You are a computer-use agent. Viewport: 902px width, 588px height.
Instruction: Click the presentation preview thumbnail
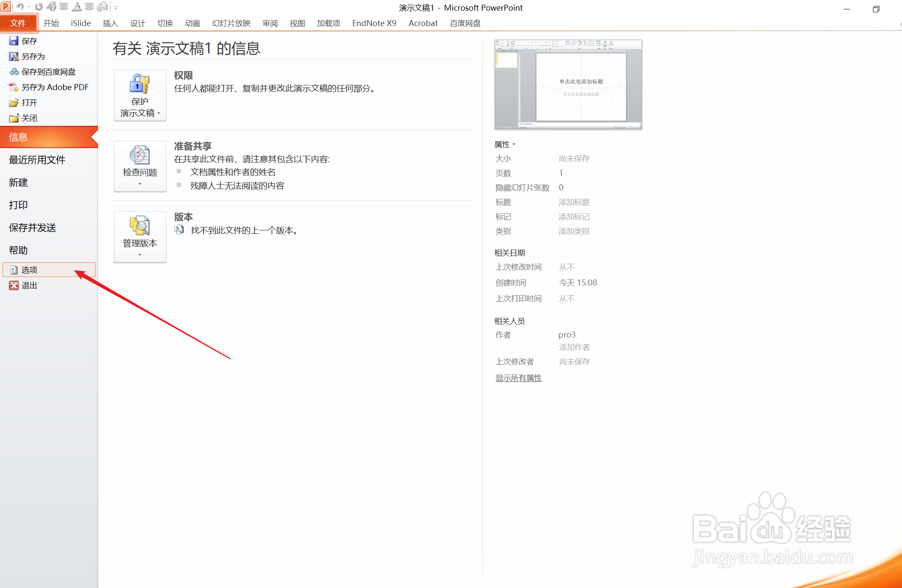click(x=568, y=84)
